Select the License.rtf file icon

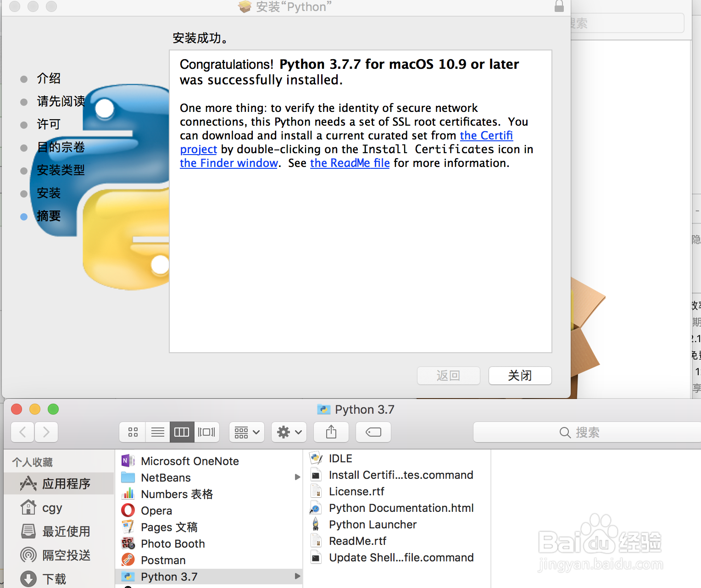316,491
